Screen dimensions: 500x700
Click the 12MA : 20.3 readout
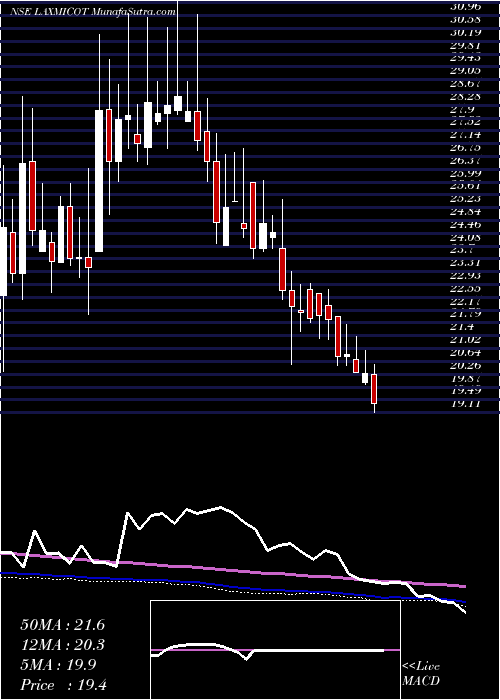click(x=62, y=645)
